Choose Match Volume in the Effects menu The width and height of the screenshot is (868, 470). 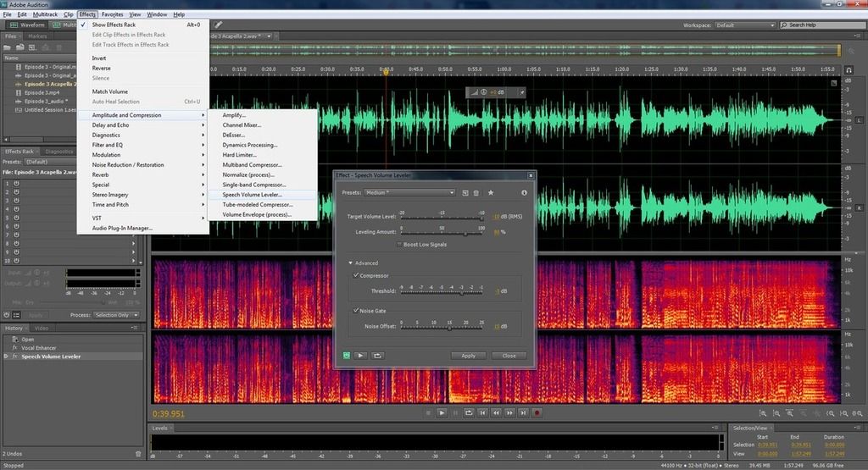click(x=142, y=91)
